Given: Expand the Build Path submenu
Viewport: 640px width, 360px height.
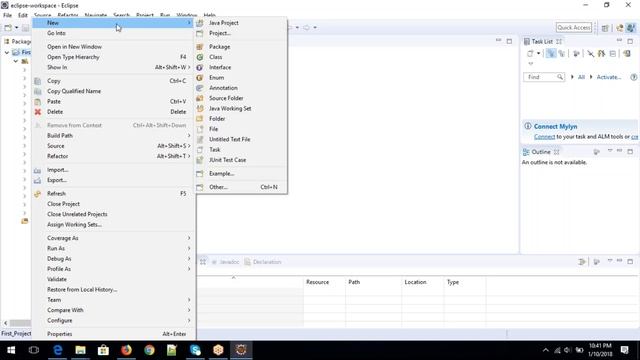Looking at the screenshot, I should [113, 136].
